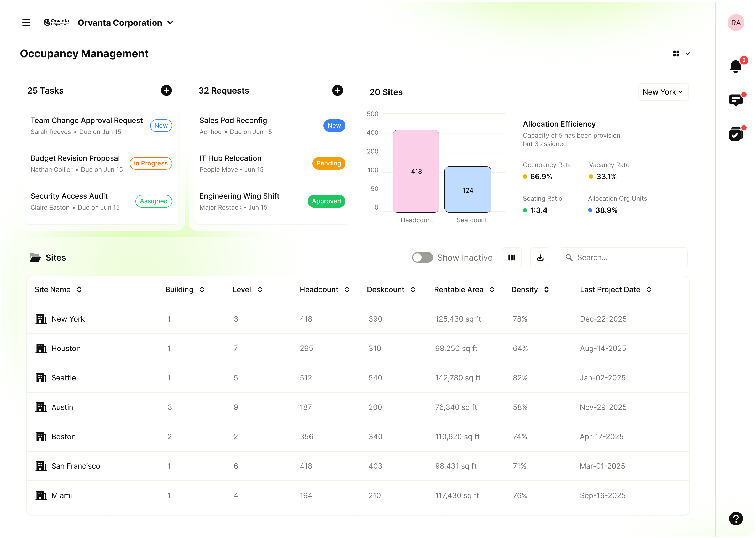Open the chat messages icon
756x538 pixels.
(x=736, y=100)
